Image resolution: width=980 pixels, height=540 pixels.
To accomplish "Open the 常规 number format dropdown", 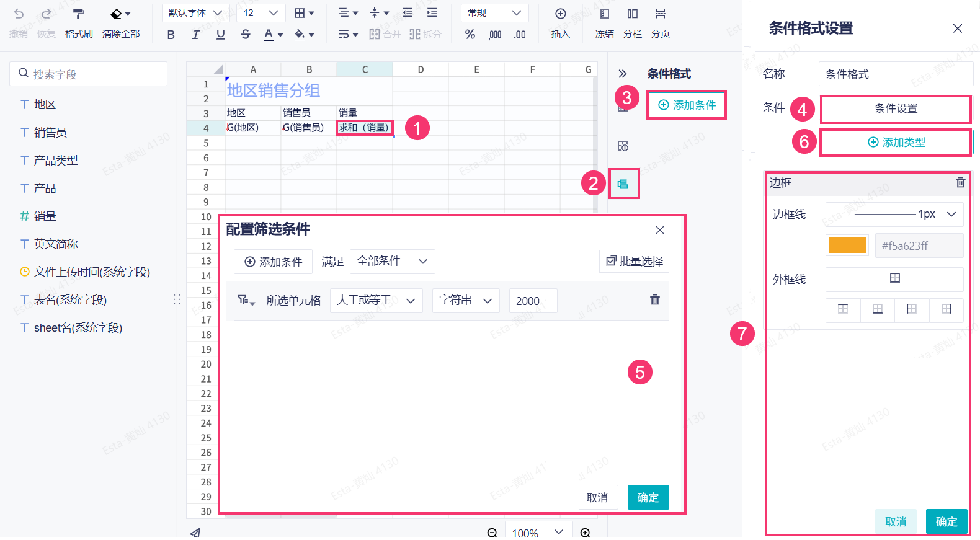I will (x=495, y=13).
